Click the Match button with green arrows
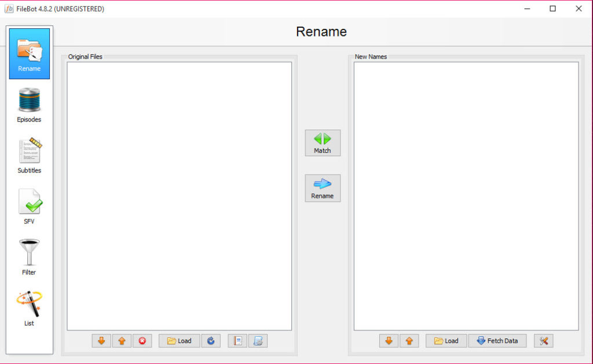The width and height of the screenshot is (593, 364). pyautogui.click(x=323, y=143)
